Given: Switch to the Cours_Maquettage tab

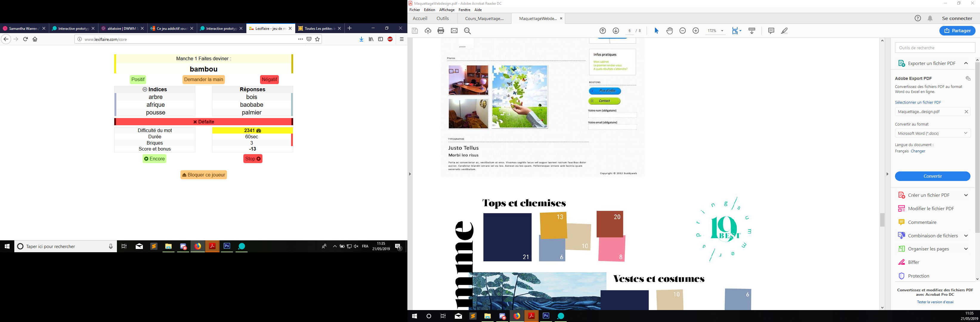Looking at the screenshot, I should (x=484, y=18).
